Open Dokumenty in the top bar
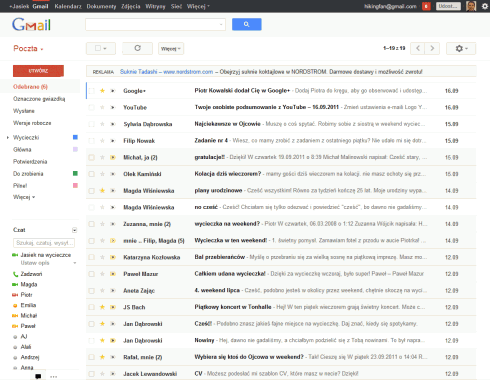Image resolution: width=490 pixels, height=380 pixels. [x=101, y=6]
